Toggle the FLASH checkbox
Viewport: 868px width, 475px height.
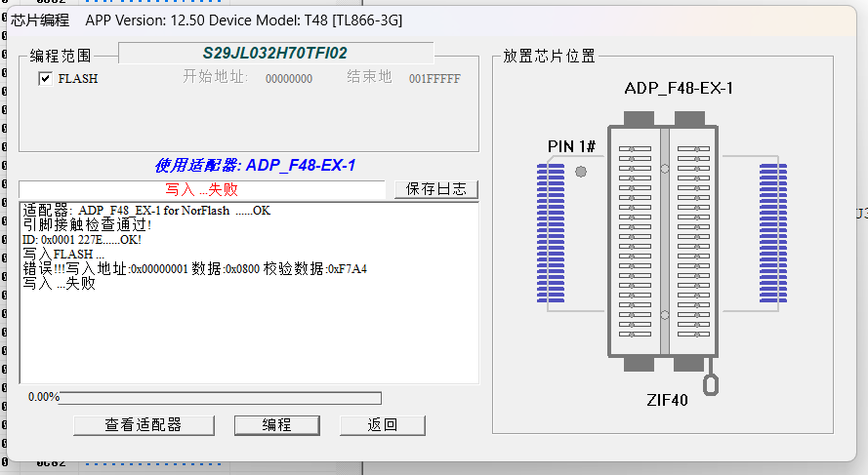click(45, 79)
